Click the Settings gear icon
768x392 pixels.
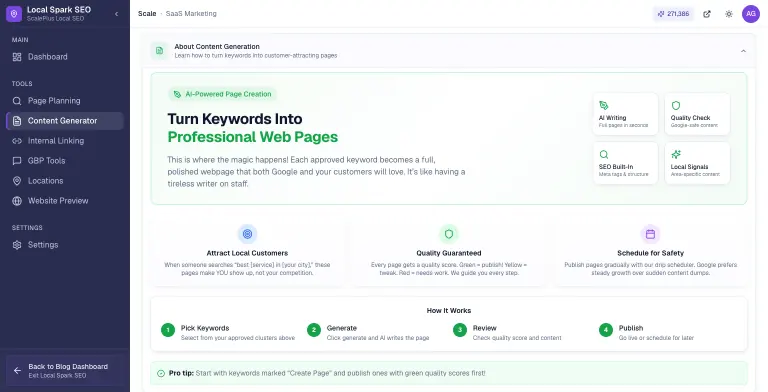coord(17,245)
